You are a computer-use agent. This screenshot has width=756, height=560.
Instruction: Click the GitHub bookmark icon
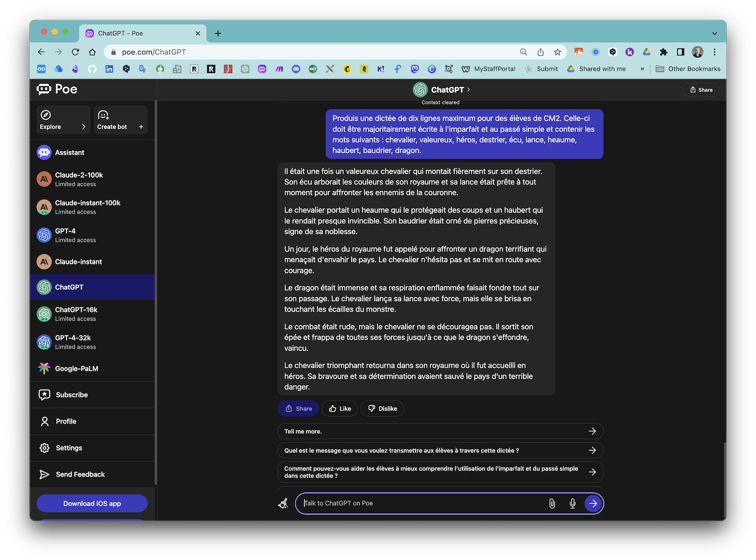[92, 69]
